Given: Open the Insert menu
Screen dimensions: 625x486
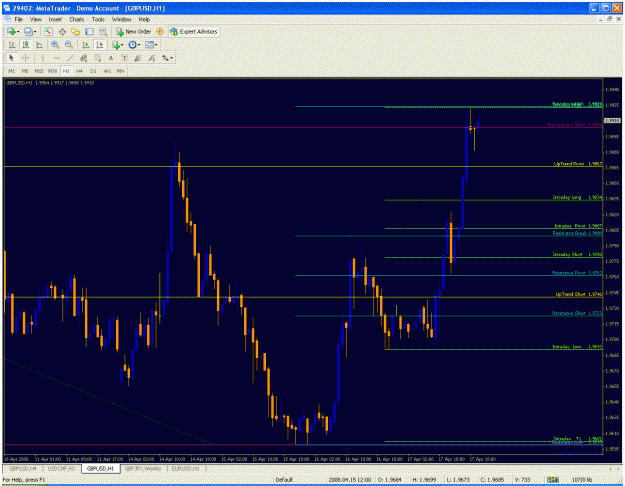Looking at the screenshot, I should [55, 19].
